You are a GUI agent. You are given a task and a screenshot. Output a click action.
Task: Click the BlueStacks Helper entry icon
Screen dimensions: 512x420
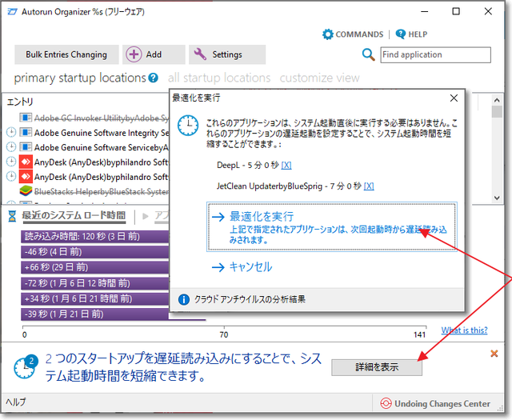(x=25, y=191)
